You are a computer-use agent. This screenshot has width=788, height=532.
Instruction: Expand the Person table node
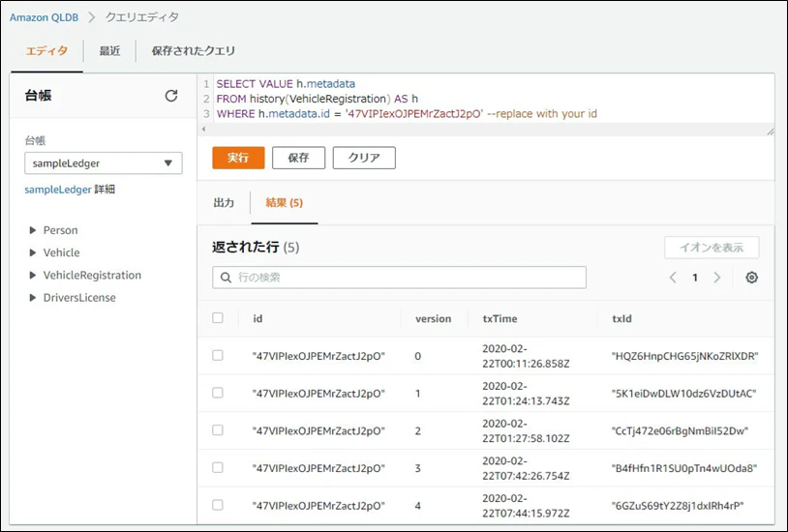33,230
